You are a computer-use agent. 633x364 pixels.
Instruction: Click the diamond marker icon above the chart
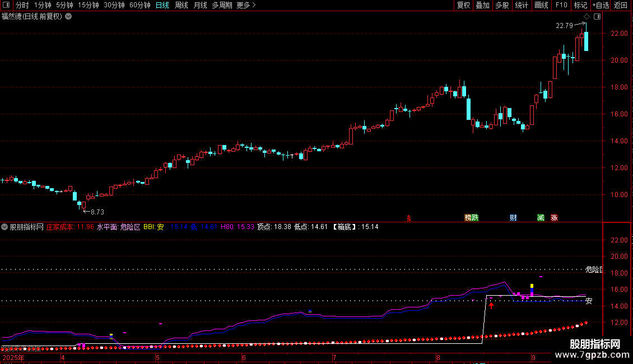587,17
